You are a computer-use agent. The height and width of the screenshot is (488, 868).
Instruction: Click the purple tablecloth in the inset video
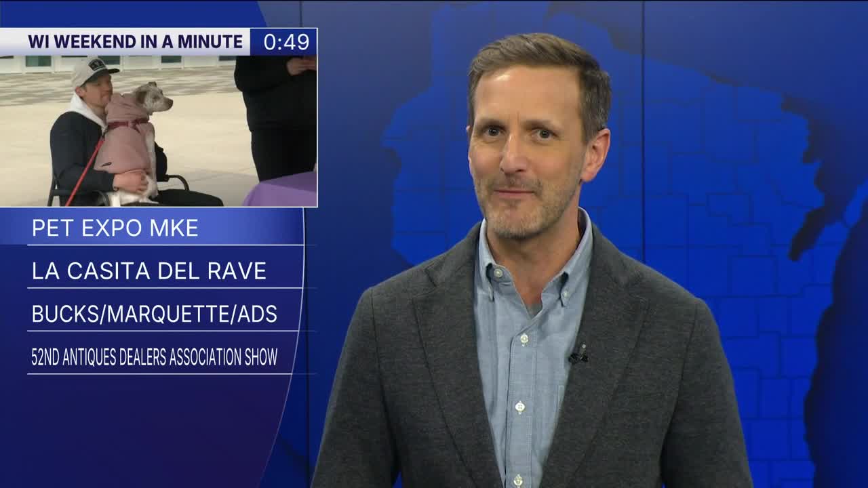click(285, 190)
